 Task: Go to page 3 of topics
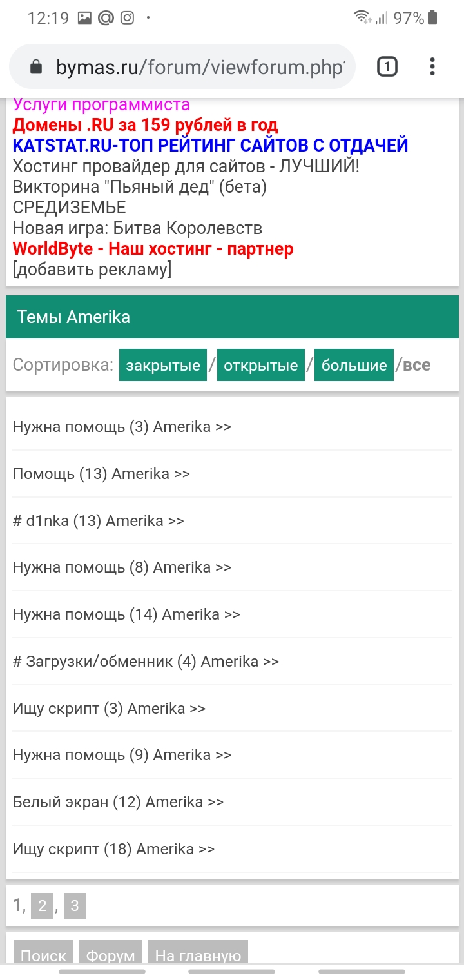74,906
